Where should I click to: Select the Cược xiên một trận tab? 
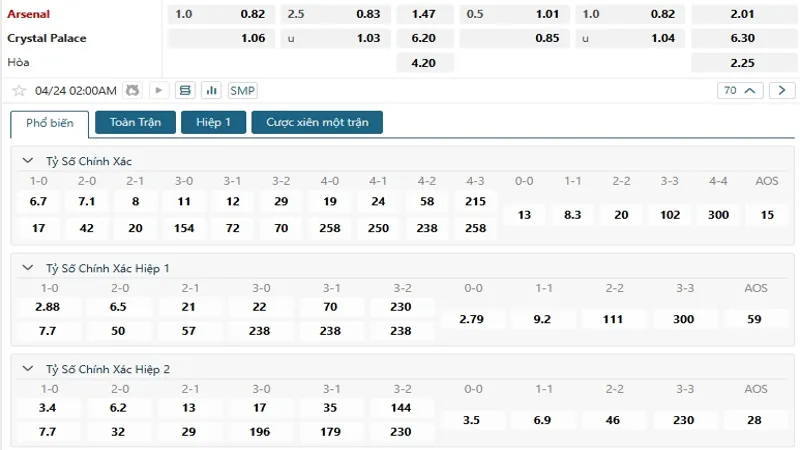(x=317, y=122)
